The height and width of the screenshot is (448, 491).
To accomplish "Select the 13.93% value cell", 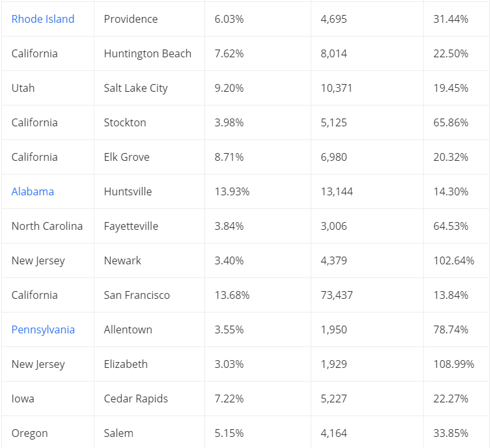I will pyautogui.click(x=232, y=191).
